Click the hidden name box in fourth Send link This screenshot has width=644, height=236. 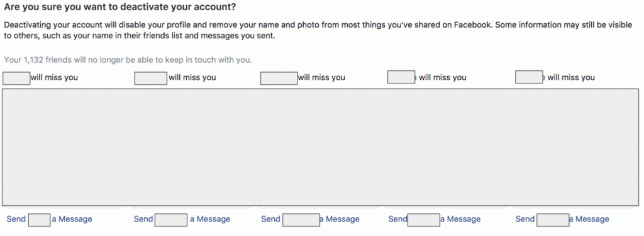coord(424,220)
